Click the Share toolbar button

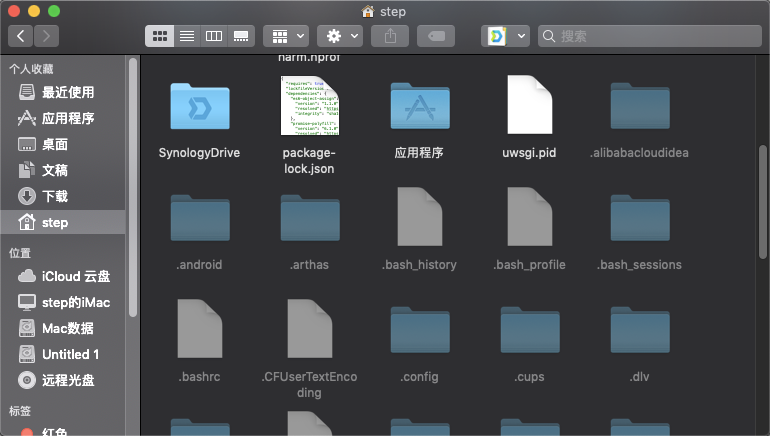point(390,36)
